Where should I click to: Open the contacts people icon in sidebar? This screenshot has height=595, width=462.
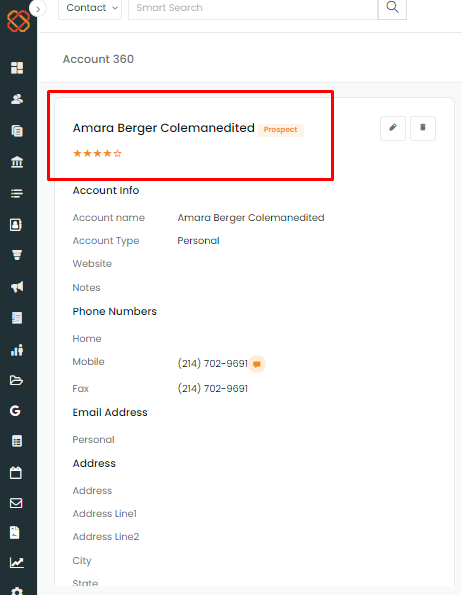coord(17,99)
